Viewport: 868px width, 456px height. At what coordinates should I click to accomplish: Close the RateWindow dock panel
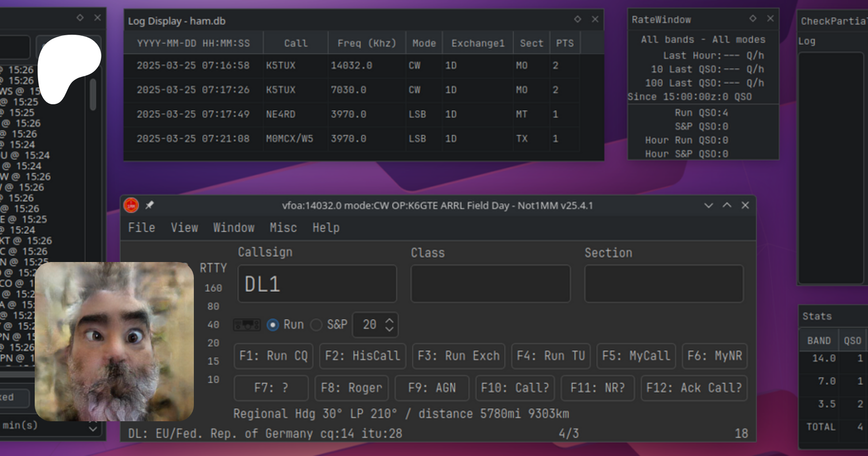tap(770, 18)
